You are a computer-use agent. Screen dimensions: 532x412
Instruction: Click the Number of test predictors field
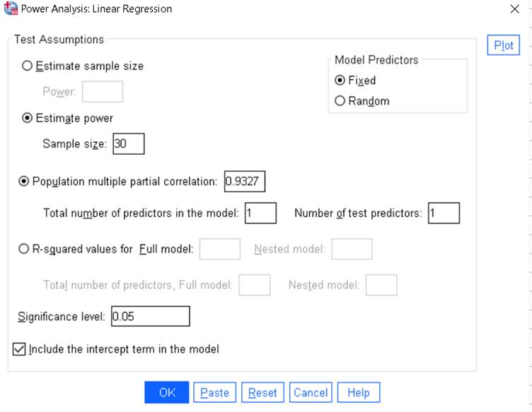tap(444, 213)
